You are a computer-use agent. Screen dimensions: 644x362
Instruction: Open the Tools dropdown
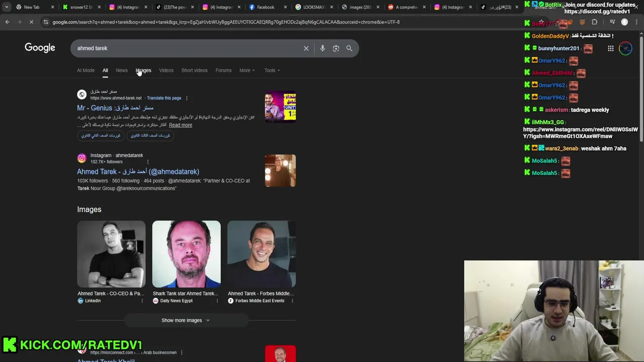pyautogui.click(x=272, y=70)
